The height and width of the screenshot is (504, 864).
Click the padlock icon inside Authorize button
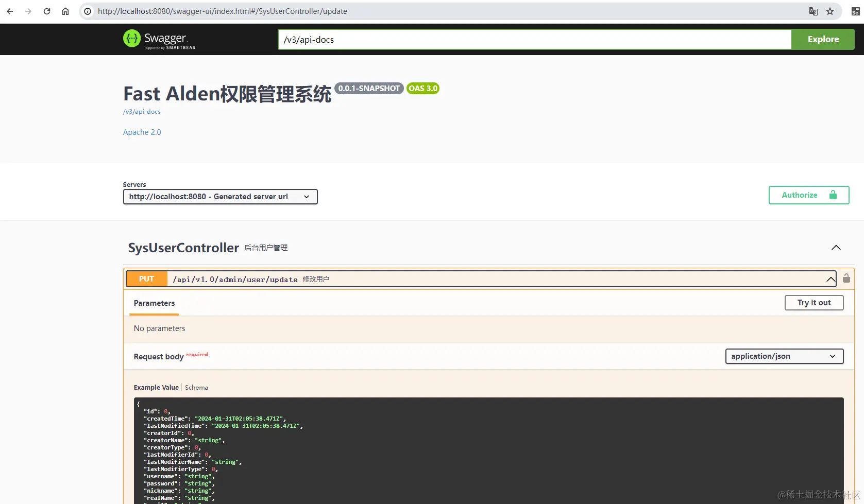(x=833, y=195)
